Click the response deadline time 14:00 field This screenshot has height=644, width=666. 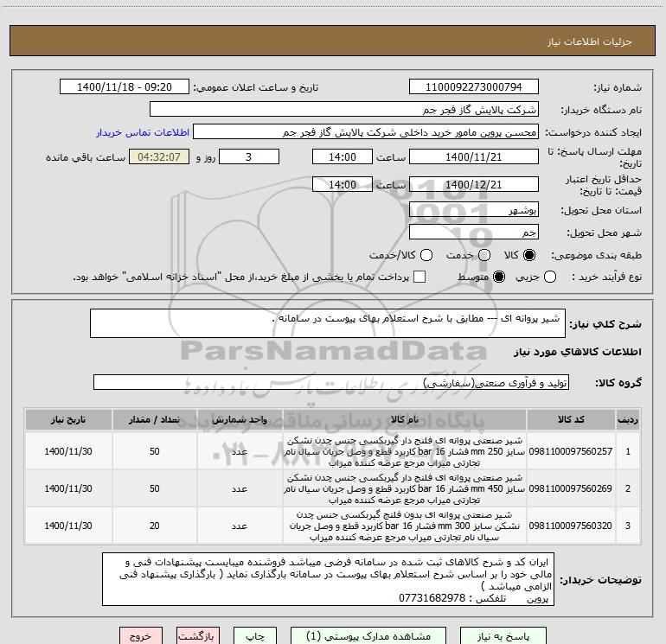point(343,156)
